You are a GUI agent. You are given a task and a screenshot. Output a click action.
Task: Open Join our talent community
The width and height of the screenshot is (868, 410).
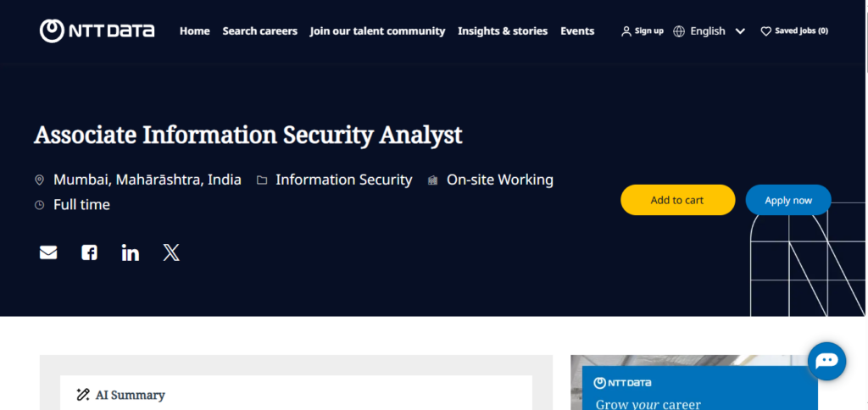pos(377,31)
